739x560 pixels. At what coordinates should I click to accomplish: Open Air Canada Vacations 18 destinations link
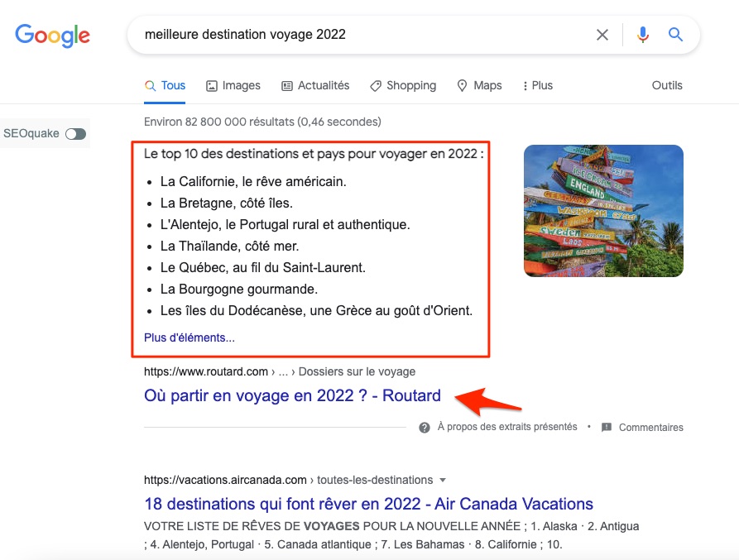368,504
